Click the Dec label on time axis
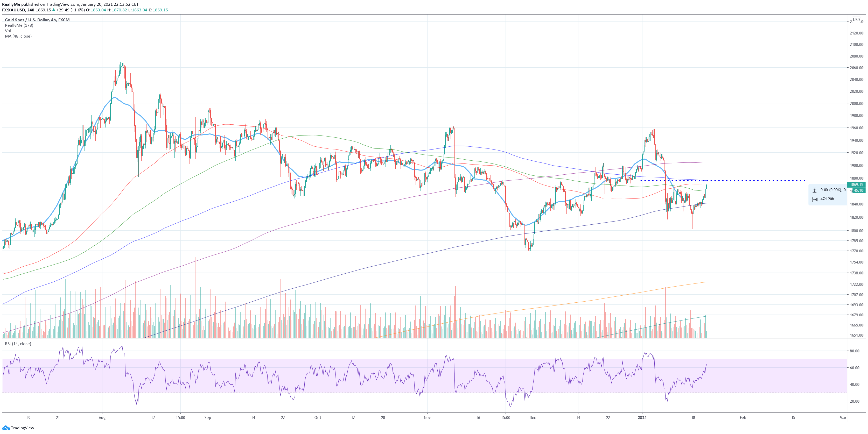Viewport: 868px width, 434px height. pos(533,417)
